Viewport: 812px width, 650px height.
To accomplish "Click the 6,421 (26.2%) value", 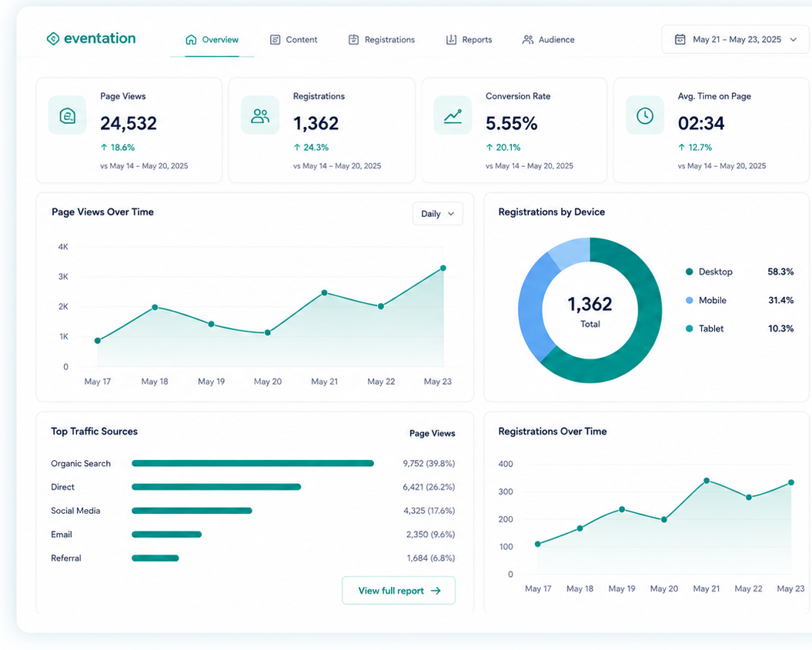I will pyautogui.click(x=429, y=487).
